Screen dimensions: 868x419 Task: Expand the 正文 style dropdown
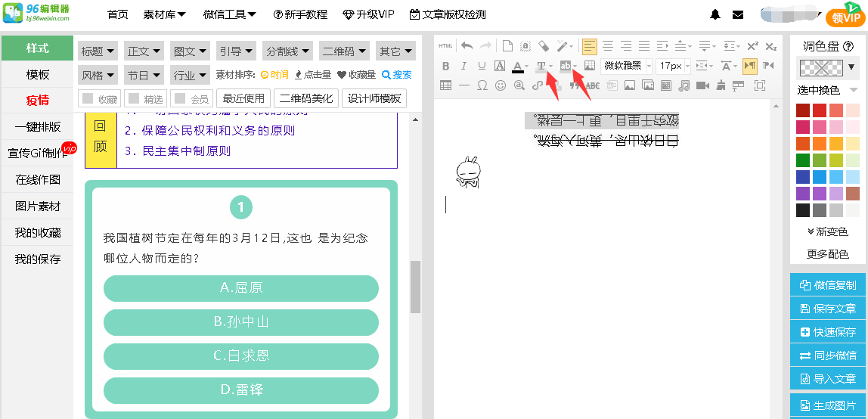144,51
